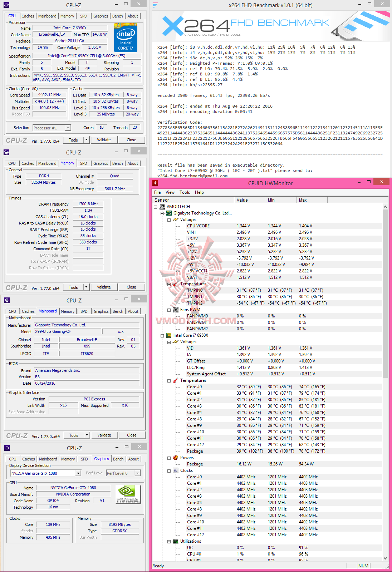Click title icon of CPU-Z GPU window

(x=7, y=448)
